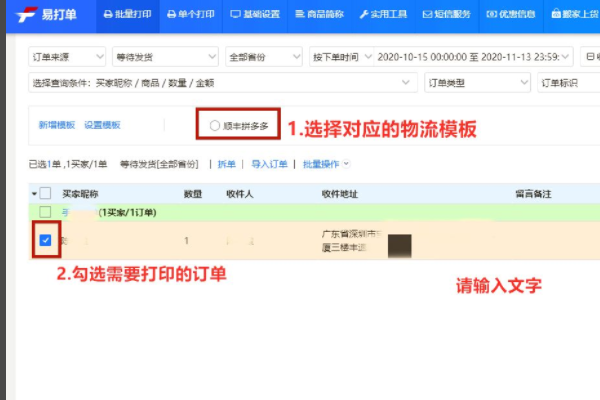600x400 pixels.
Task: Click the 新增模板 link
Action: click(x=57, y=125)
